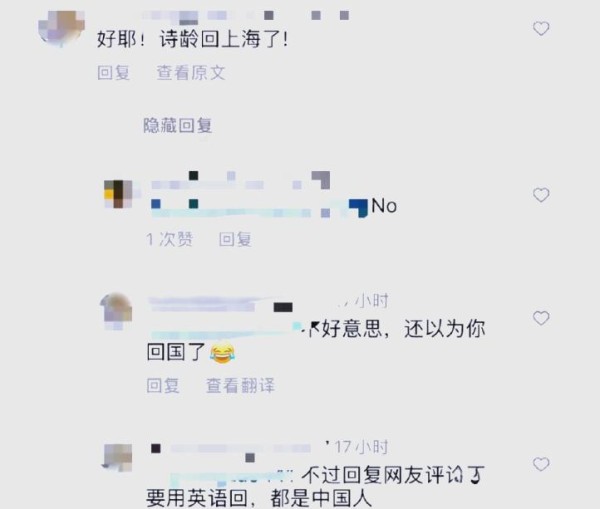Open avatar of the 'No' replier
Image resolution: width=600 pixels, height=509 pixels.
[x=118, y=194]
